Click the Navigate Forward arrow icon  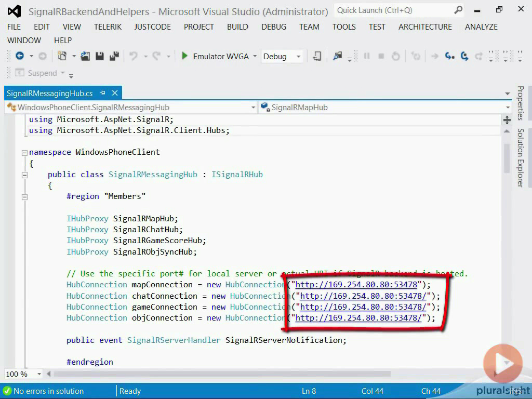click(x=43, y=56)
